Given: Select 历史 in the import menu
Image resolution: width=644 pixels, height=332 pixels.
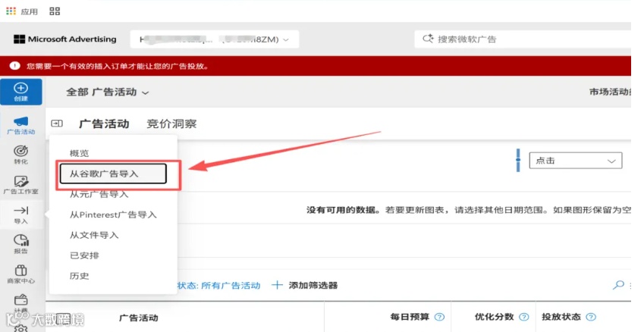Looking at the screenshot, I should coord(80,276).
